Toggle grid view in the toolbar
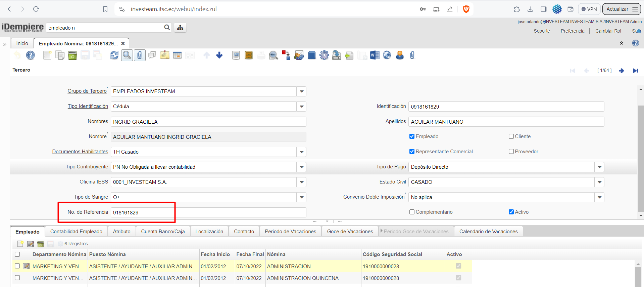Image resolution: width=644 pixels, height=287 pixels. 177,55
